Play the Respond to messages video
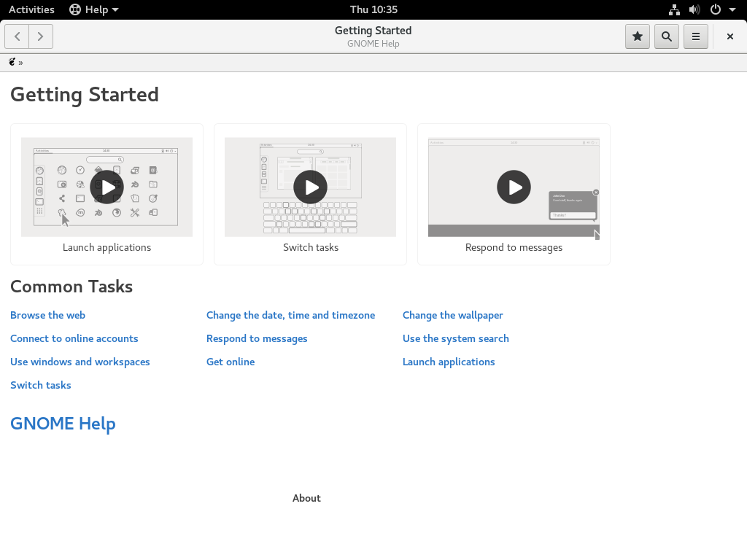This screenshot has height=560, width=747. (x=514, y=187)
